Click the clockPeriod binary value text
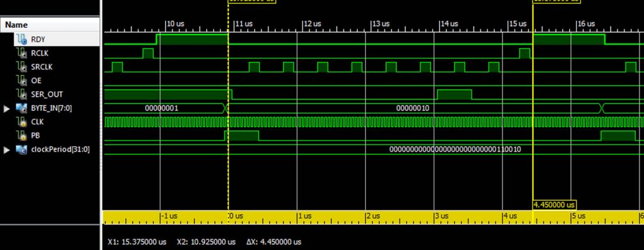Image resolution: width=644 pixels, height=250 pixels. [455, 149]
